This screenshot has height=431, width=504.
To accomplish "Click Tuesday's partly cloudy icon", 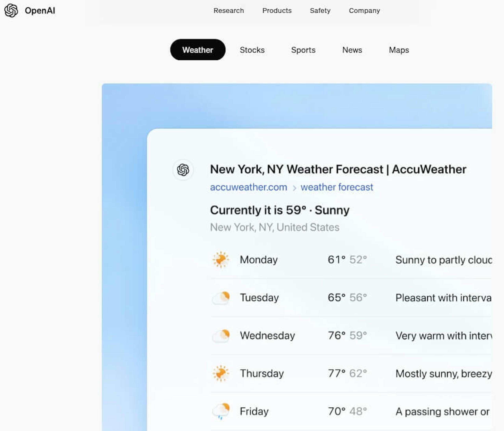I will coord(221,298).
